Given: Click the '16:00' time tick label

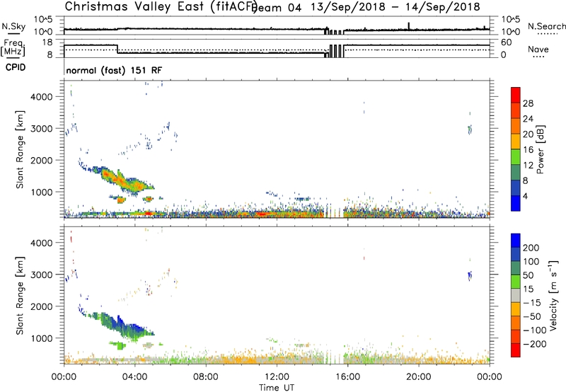Looking at the screenshot, I should [347, 377].
